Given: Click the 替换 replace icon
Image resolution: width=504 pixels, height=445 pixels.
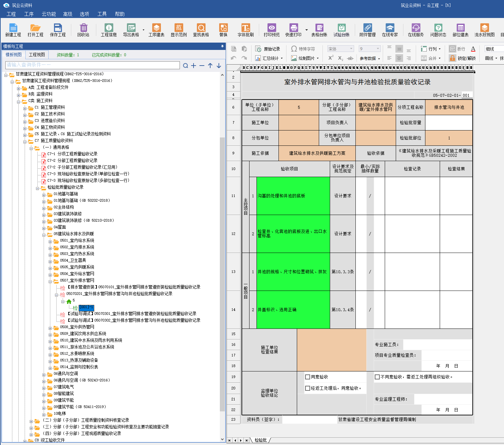Looking at the screenshot, I should click(224, 30).
